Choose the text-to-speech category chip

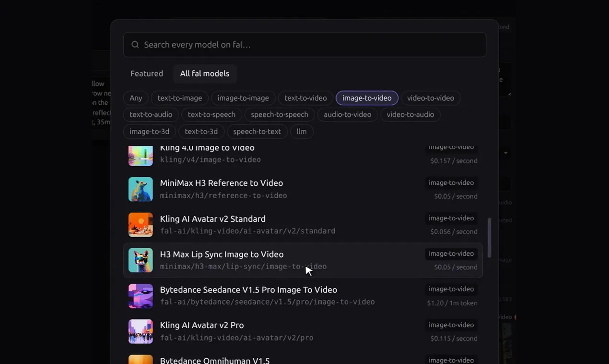[x=211, y=114]
